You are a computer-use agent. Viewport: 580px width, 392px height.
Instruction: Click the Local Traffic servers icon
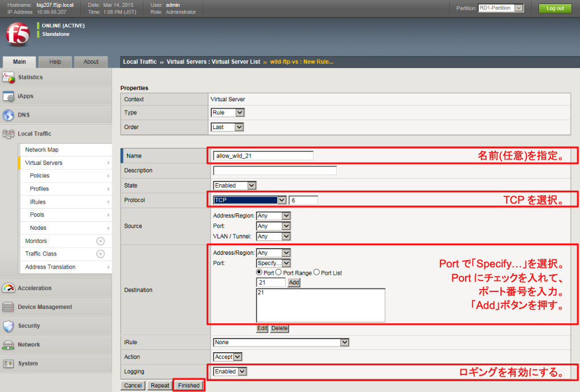pos(8,134)
